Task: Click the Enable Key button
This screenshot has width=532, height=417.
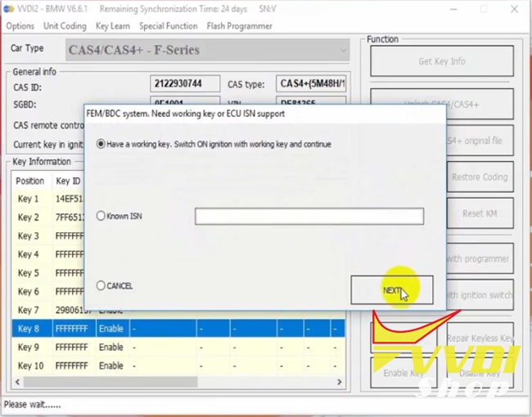Action: pos(404,373)
